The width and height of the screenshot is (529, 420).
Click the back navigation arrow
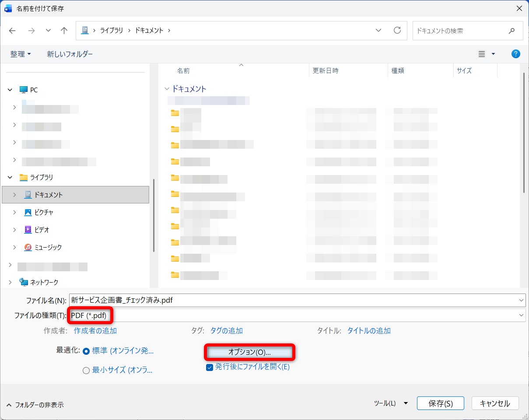coord(12,30)
